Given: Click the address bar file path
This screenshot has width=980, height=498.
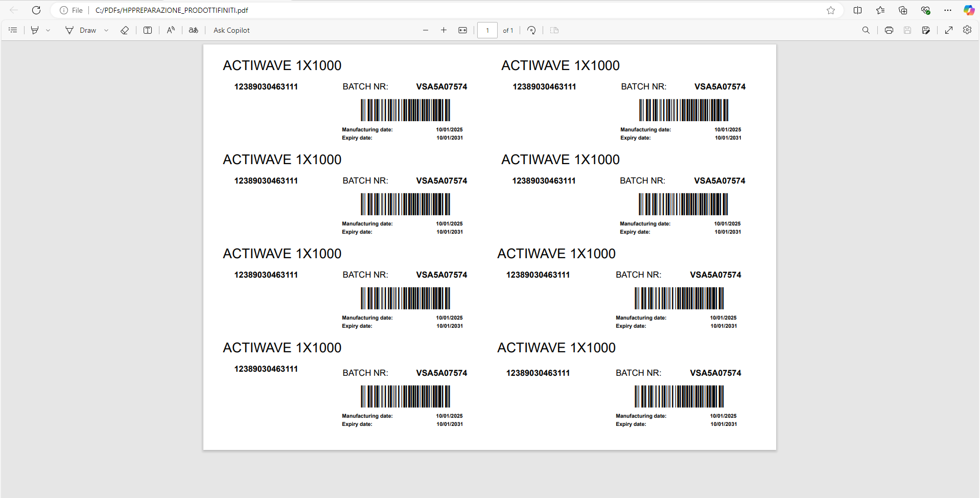Looking at the screenshot, I should click(172, 10).
